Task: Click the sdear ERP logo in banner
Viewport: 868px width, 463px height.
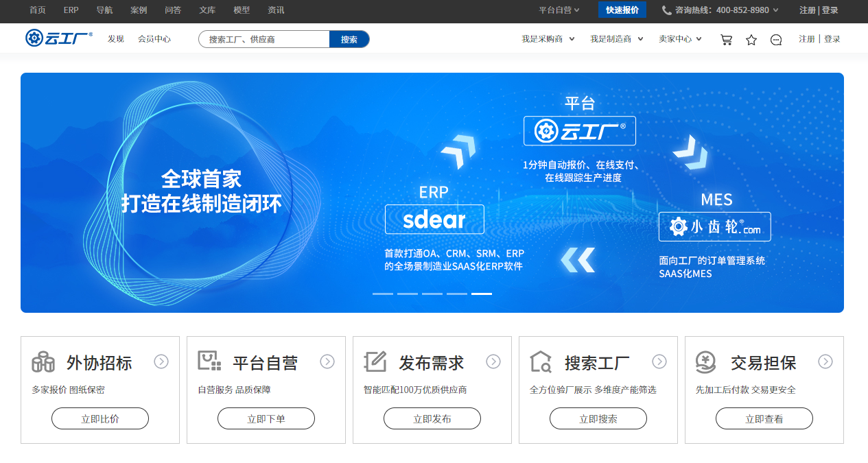Action: point(434,219)
